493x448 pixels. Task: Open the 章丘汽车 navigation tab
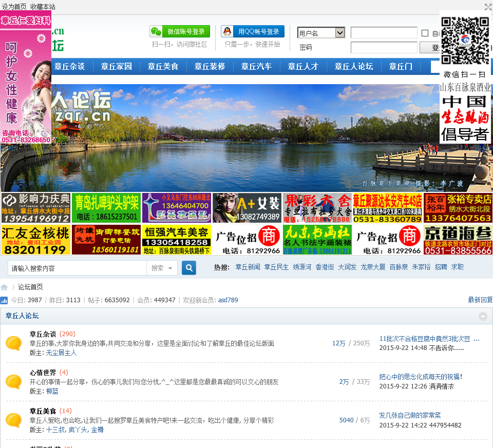pos(256,66)
